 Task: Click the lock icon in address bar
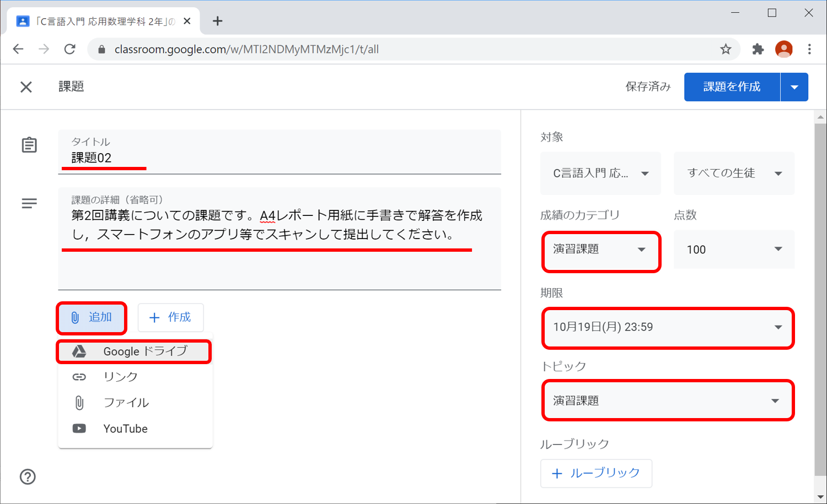(x=101, y=49)
